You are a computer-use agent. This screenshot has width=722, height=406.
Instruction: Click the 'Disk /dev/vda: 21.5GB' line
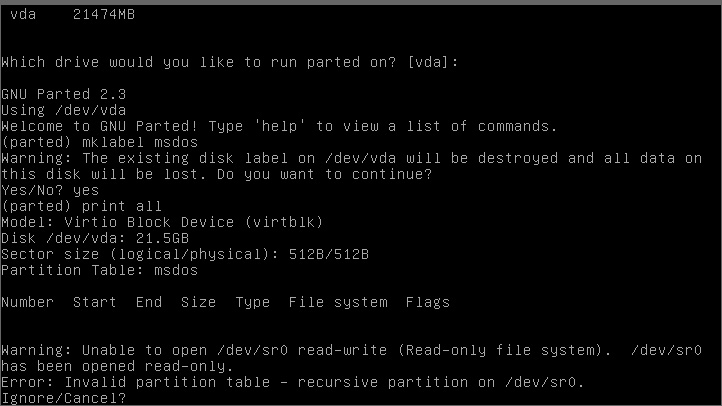point(95,238)
